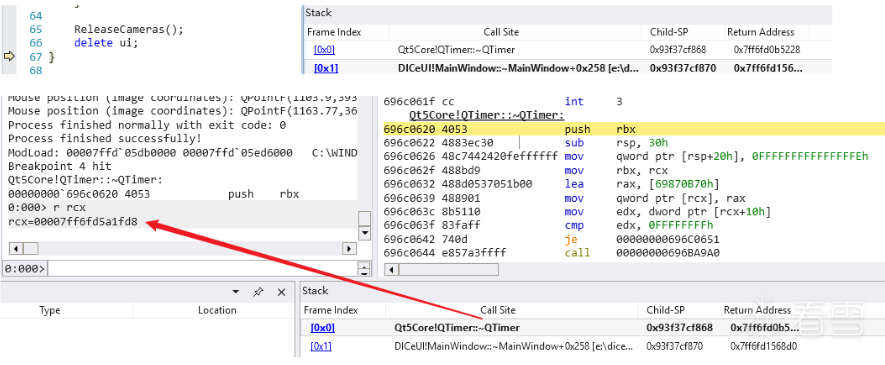Click Child-SP value 0x93f37cf870 in lower Stack panel
885x365 pixels.
coord(674,346)
